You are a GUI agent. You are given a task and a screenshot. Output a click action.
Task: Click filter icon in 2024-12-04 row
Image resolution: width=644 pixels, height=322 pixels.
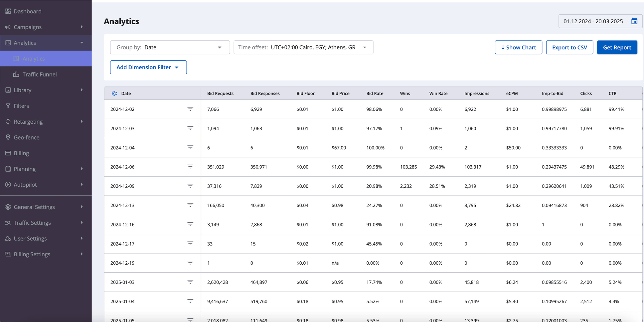tap(190, 147)
